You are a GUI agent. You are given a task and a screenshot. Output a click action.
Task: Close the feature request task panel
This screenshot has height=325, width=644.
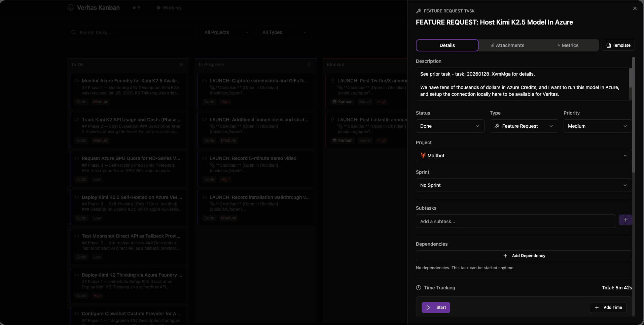pyautogui.click(x=635, y=8)
